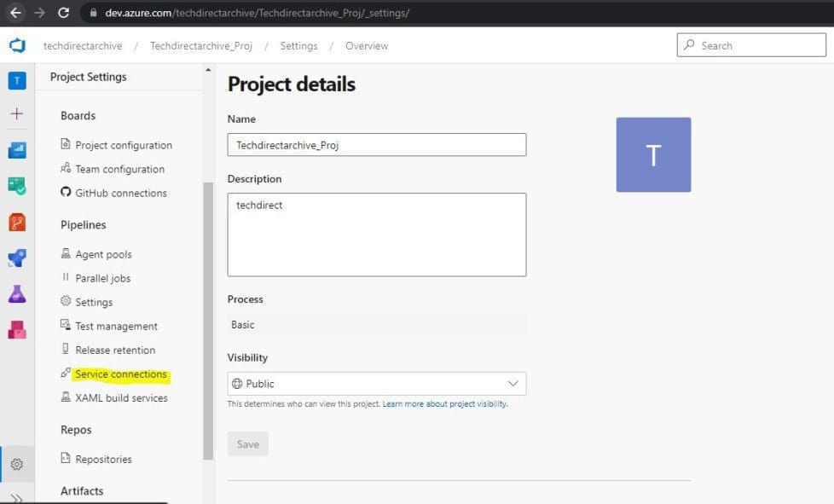Click the Project settings gear icon
This screenshot has height=504, width=834.
(17, 465)
